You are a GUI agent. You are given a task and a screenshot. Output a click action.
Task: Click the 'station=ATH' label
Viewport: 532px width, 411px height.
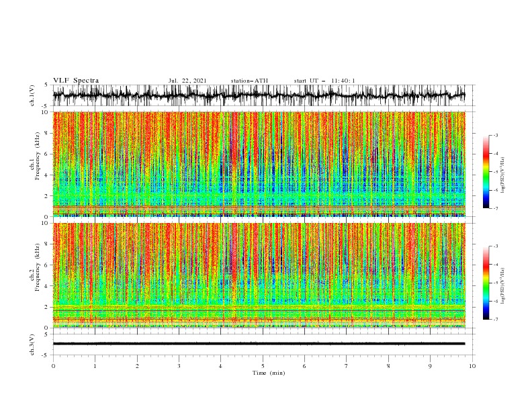pyautogui.click(x=249, y=81)
